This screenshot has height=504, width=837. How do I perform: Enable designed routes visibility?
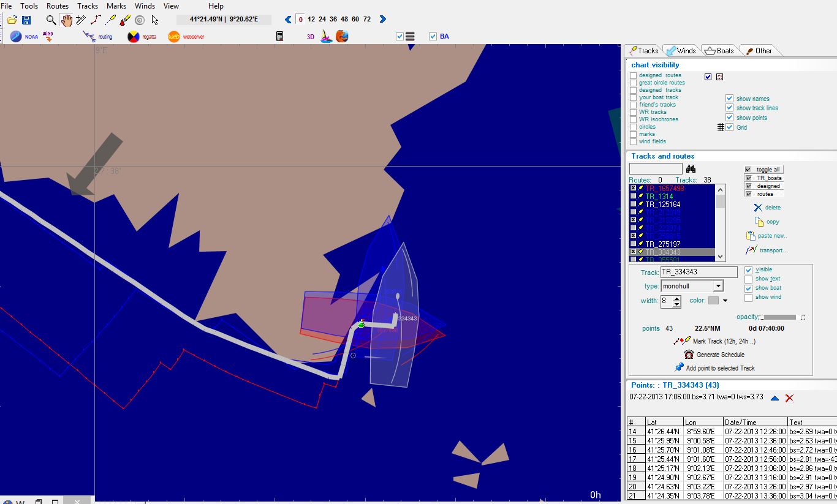[x=634, y=75]
